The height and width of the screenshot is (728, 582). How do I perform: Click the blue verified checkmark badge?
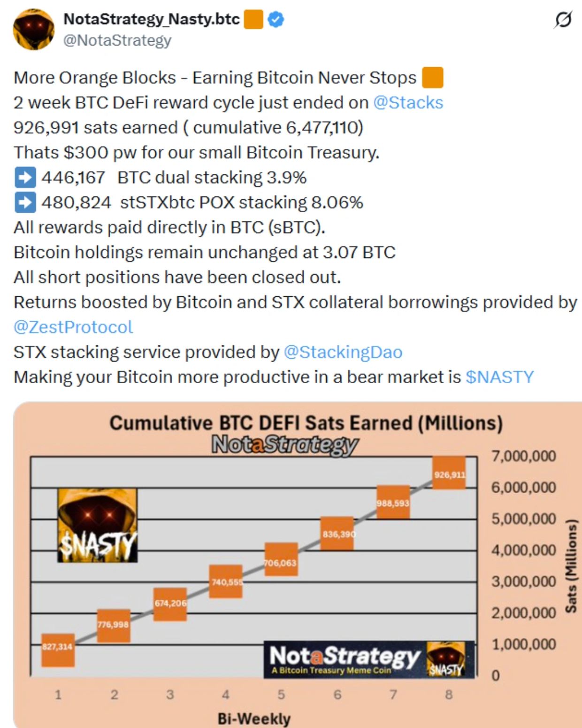pyautogui.click(x=276, y=19)
